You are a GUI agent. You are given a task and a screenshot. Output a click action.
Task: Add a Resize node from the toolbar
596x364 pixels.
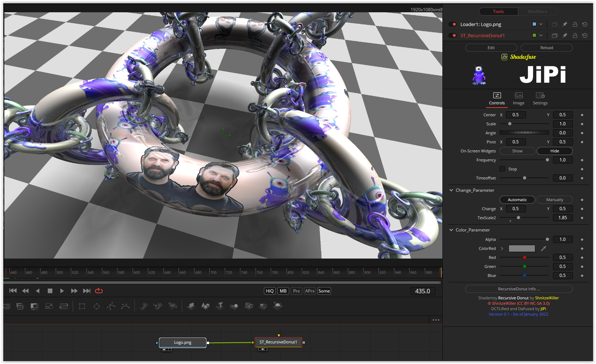tap(49, 306)
